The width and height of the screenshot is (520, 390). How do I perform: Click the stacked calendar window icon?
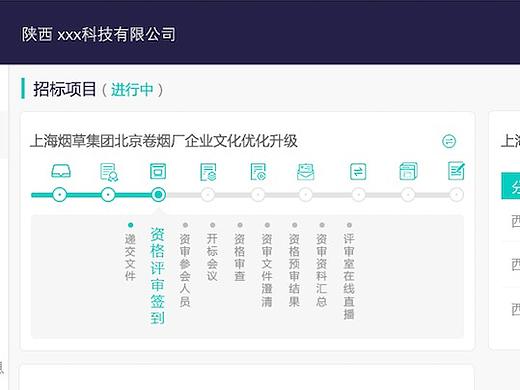click(408, 171)
